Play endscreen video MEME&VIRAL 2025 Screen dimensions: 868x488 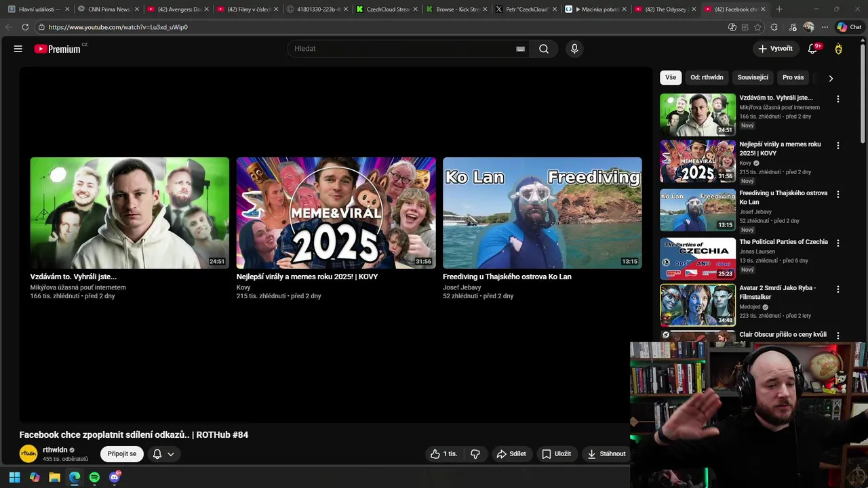[x=336, y=213]
